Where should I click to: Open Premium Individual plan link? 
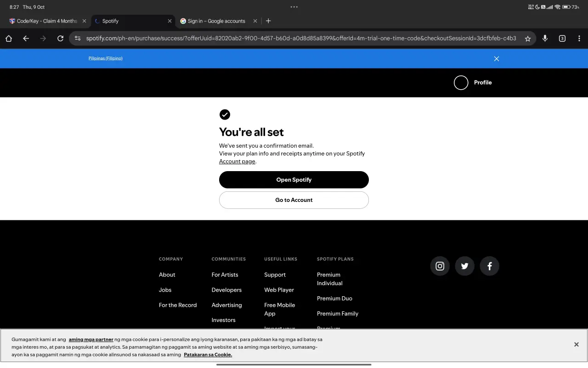tap(330, 279)
